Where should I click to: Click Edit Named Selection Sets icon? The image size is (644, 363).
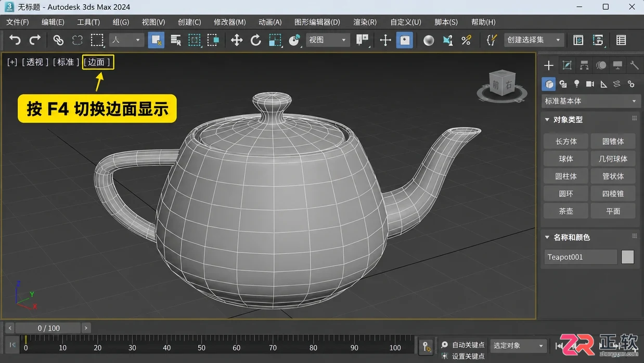click(491, 40)
